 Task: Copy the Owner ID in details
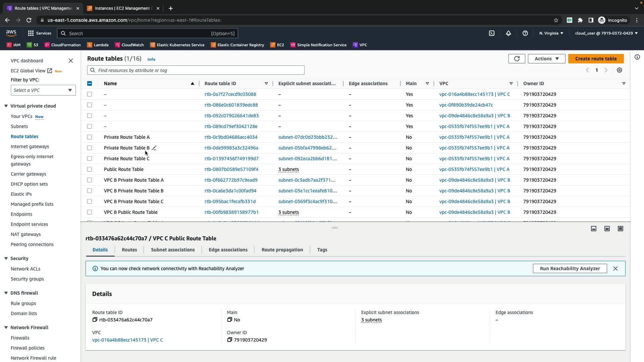tap(229, 340)
